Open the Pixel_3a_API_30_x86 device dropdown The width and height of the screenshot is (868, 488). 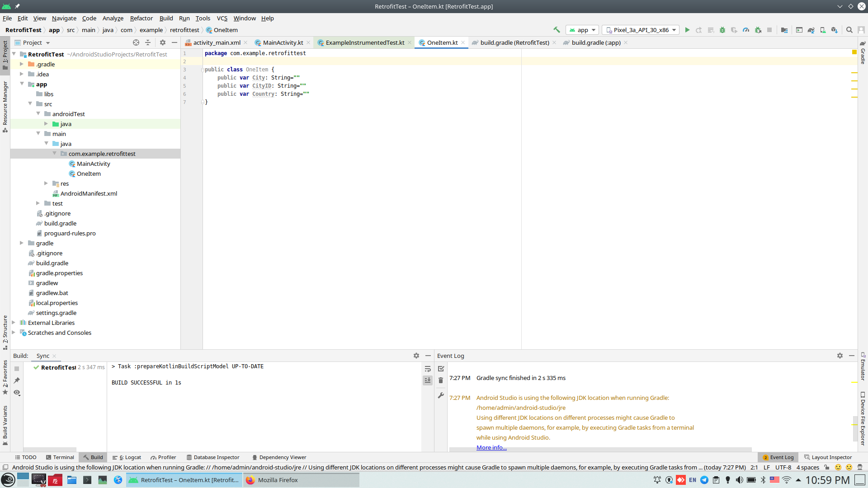click(641, 30)
